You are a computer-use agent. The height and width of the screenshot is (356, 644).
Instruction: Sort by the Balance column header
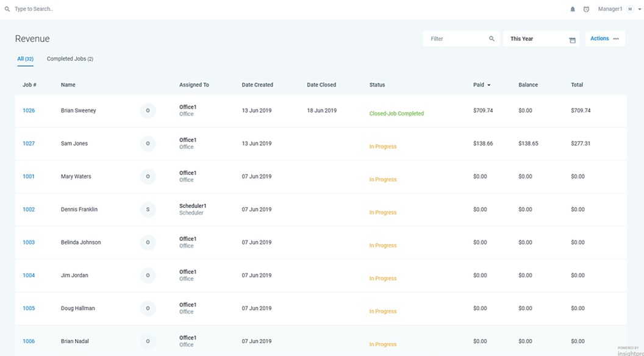[528, 85]
